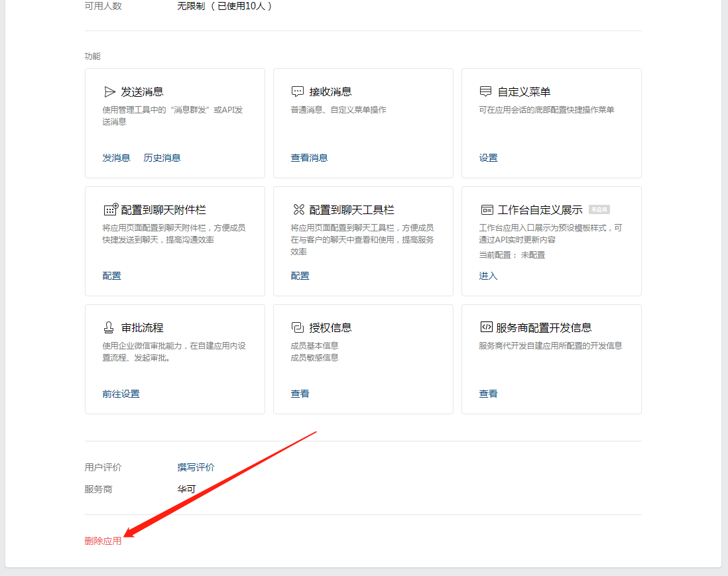Open 查看消息 under 接收消息
This screenshot has width=728, height=576.
(x=309, y=158)
